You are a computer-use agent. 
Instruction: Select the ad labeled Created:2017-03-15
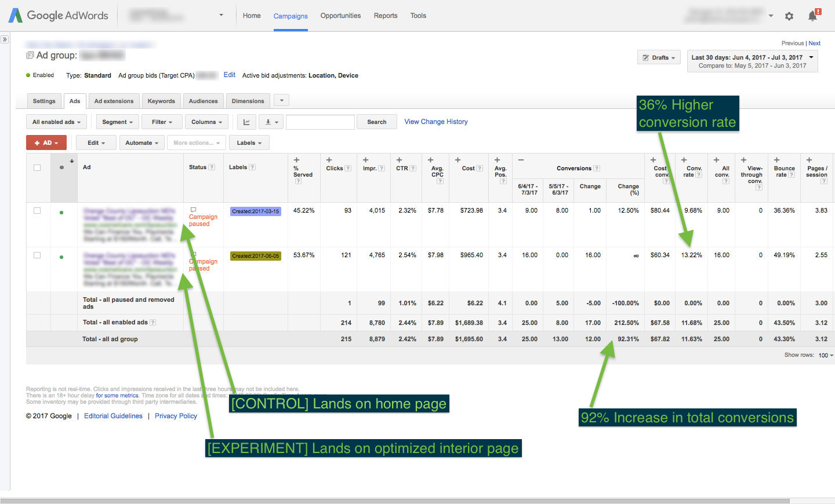(x=37, y=211)
